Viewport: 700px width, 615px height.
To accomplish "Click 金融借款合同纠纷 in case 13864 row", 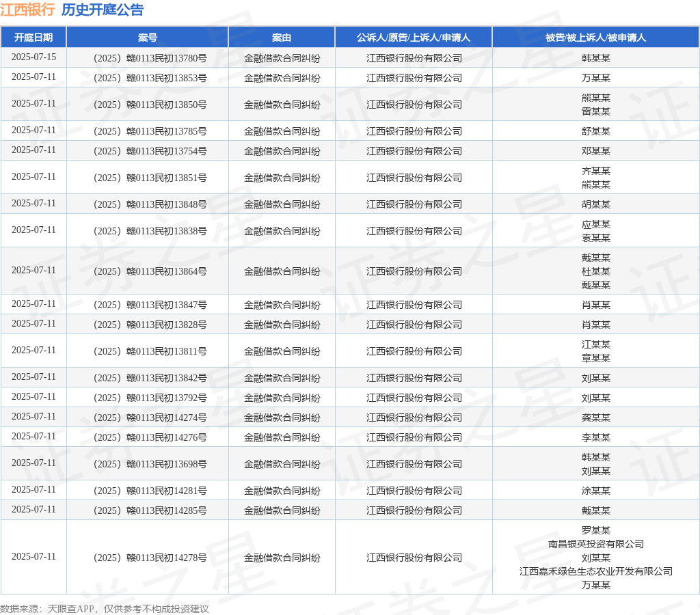I will (282, 271).
